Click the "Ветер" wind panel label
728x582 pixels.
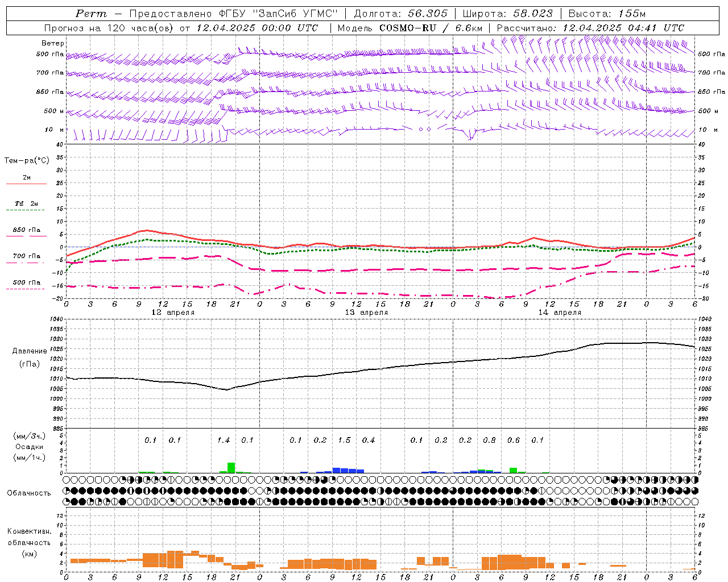[53, 43]
